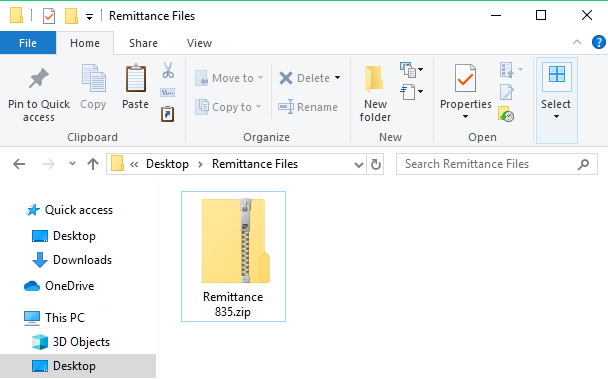Expand the address bar history dropdown

click(x=359, y=164)
